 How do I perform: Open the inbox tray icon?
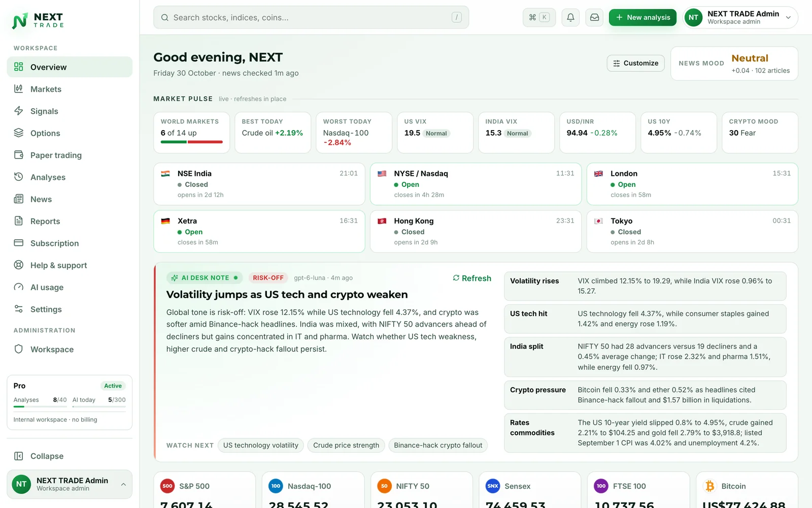click(x=594, y=17)
